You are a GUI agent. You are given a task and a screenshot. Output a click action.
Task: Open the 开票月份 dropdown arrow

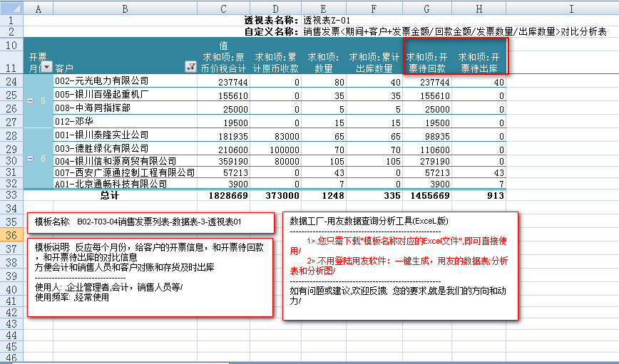[x=46, y=68]
